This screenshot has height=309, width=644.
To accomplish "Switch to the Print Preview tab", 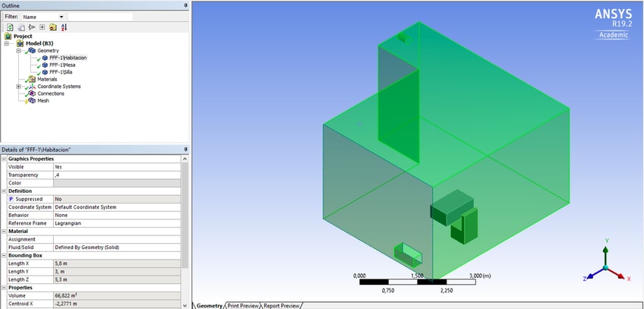I will pos(243,306).
